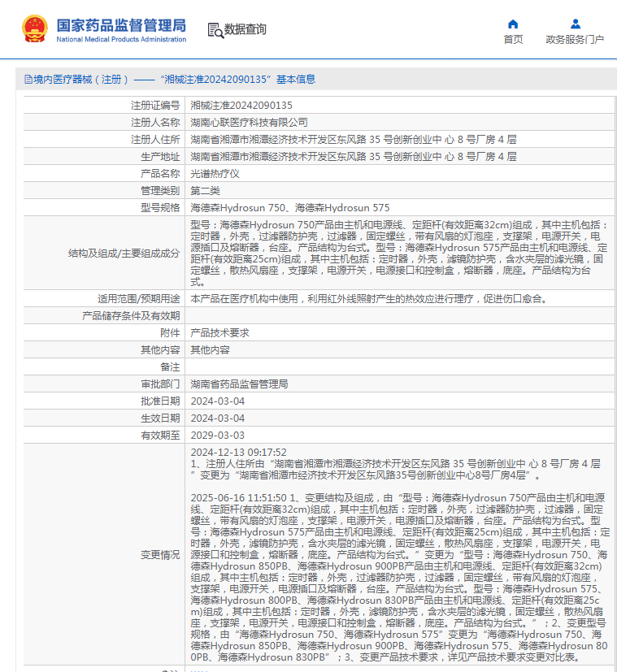The image size is (617, 672).
Task: Click National Medical Products Administration English subtitle
Action: click(x=121, y=40)
